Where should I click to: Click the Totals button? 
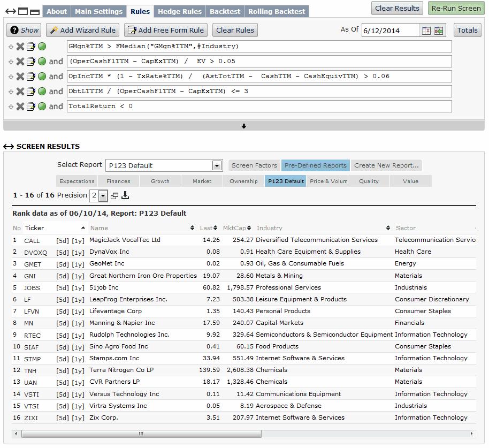point(467,31)
